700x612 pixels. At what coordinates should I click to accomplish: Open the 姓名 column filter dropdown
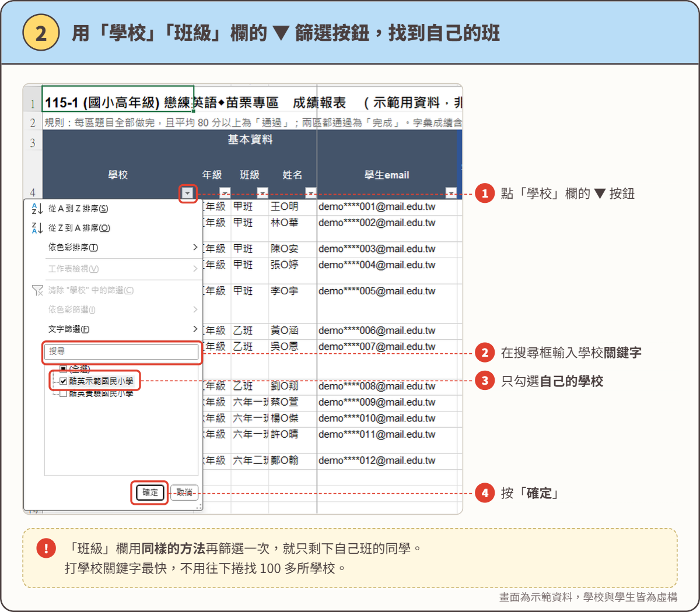pos(311,193)
